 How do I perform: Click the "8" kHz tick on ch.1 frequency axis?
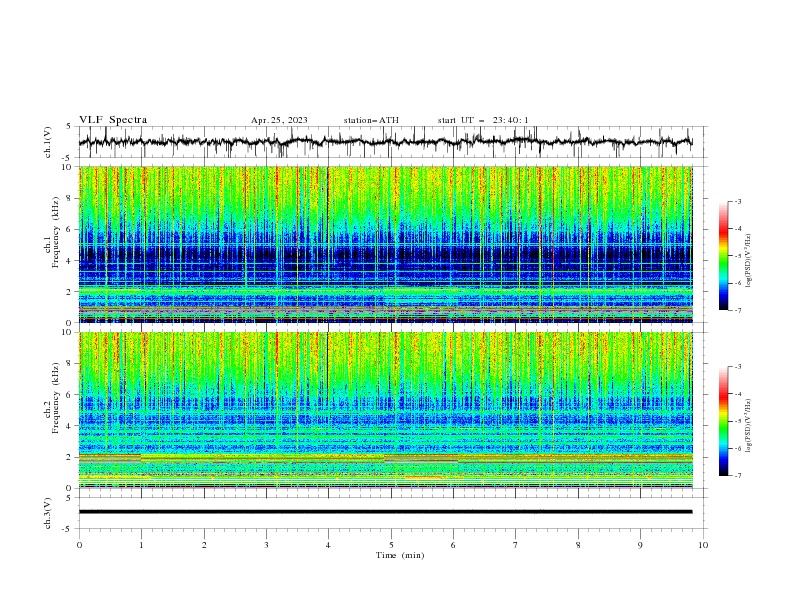(x=71, y=198)
